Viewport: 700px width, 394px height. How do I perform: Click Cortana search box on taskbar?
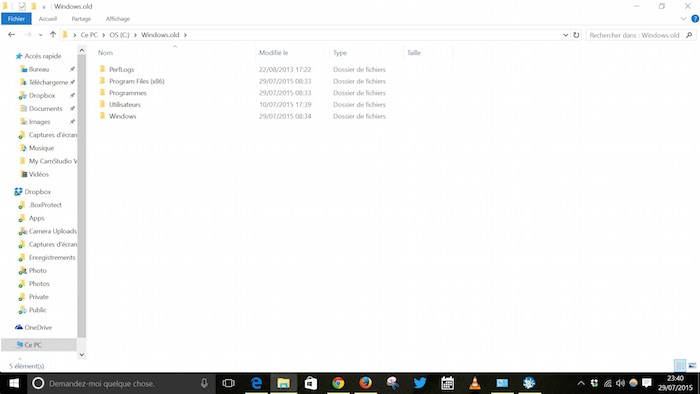click(121, 383)
